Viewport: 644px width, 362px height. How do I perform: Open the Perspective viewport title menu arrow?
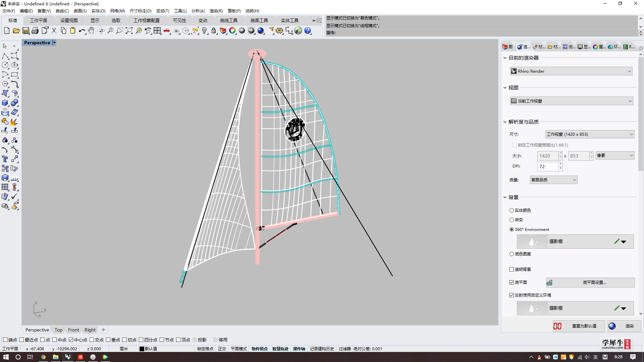[x=54, y=43]
